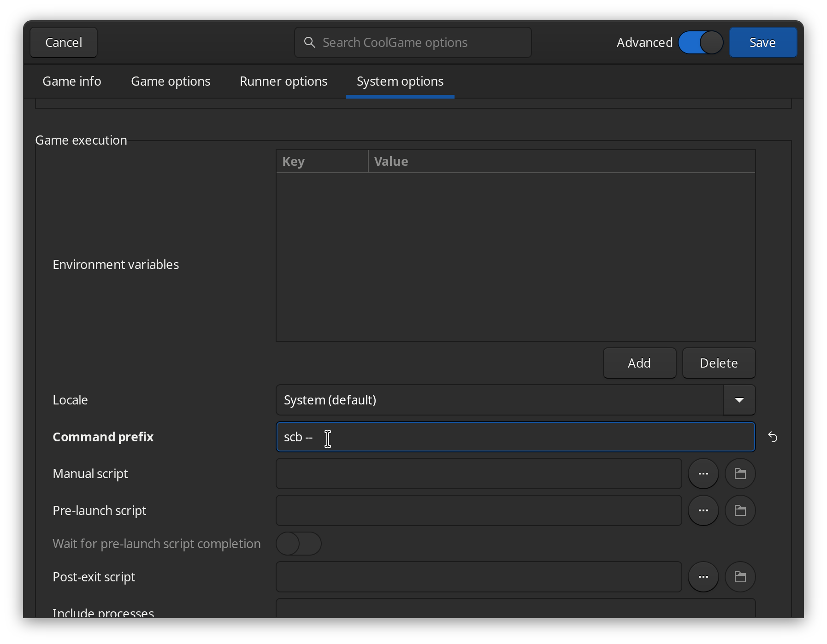This screenshot has height=644, width=827.
Task: Expand the Locale dropdown arrow
Action: [739, 400]
